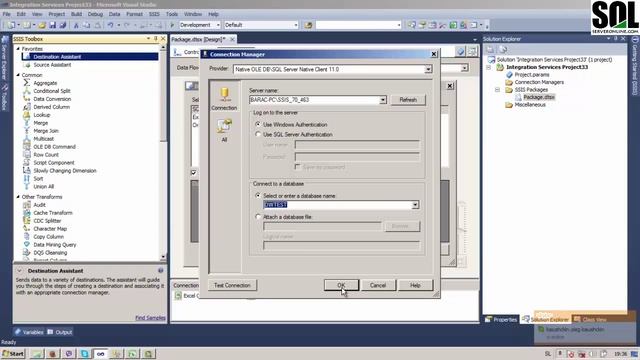The image size is (640, 360).
Task: Open the database name dropdown arrow
Action: tap(415, 205)
